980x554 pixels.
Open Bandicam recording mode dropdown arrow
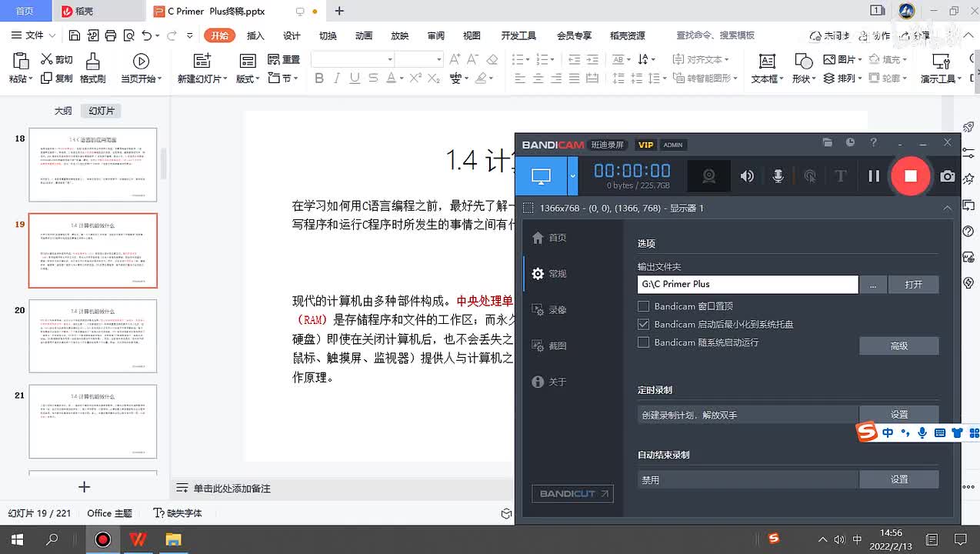(x=572, y=176)
